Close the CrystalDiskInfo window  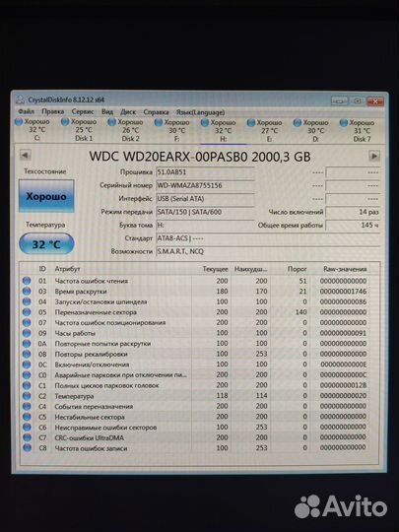(375, 100)
